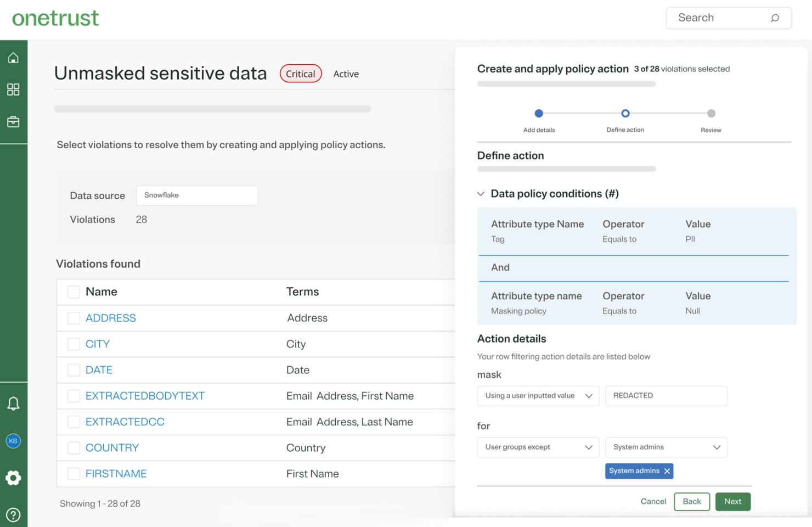
Task: Click the Next button
Action: point(732,501)
